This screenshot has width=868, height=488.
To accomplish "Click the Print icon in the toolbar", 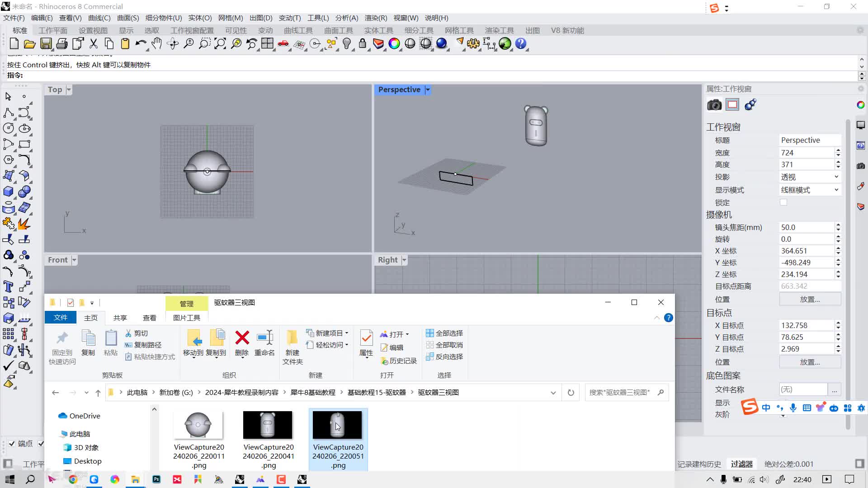I will (62, 43).
